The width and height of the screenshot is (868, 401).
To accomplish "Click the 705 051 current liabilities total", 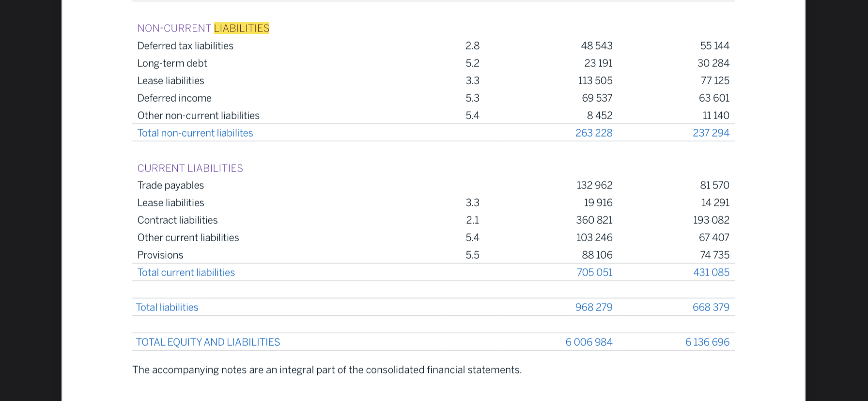I will click(x=594, y=272).
